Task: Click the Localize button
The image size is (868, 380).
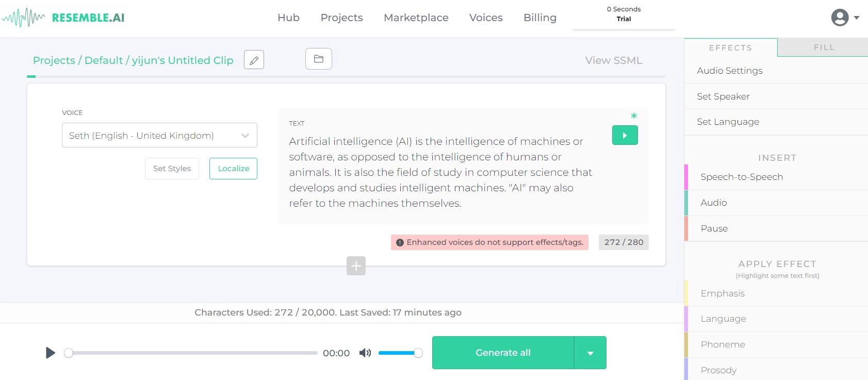Action: pos(233,169)
